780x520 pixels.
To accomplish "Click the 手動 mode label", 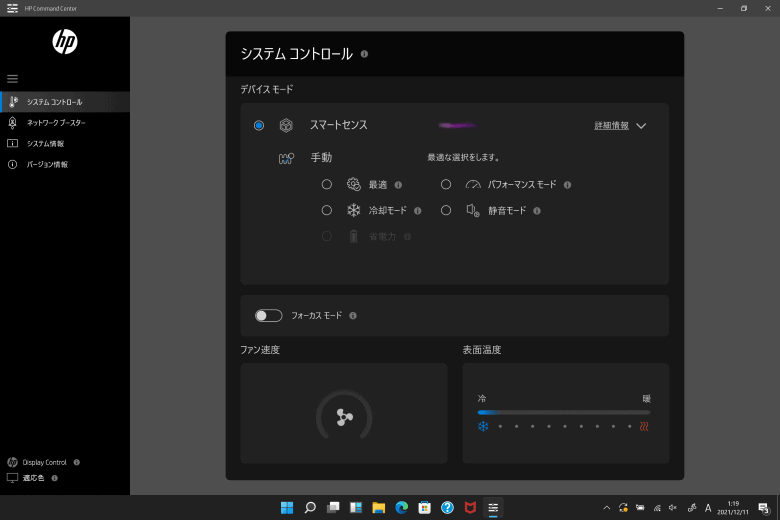I will (x=321, y=158).
